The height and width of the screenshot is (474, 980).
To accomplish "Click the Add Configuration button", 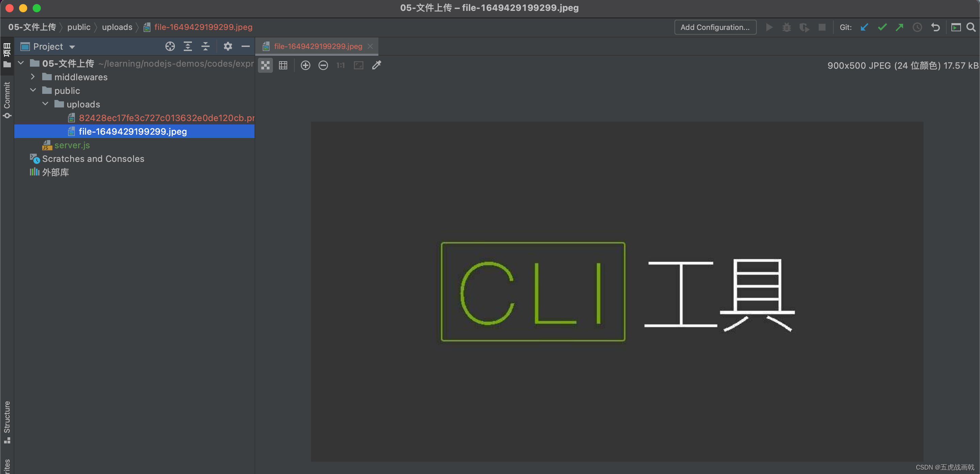I will [716, 26].
